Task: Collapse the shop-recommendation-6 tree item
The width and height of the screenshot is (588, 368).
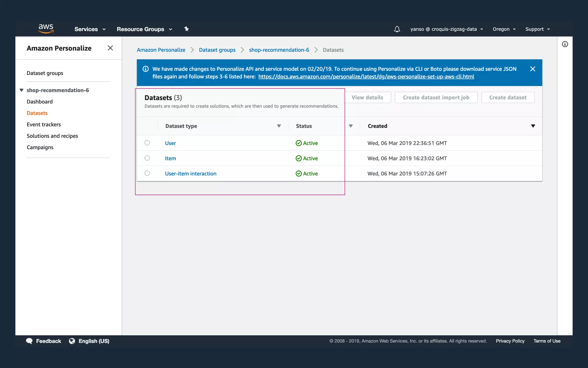Action: click(22, 90)
